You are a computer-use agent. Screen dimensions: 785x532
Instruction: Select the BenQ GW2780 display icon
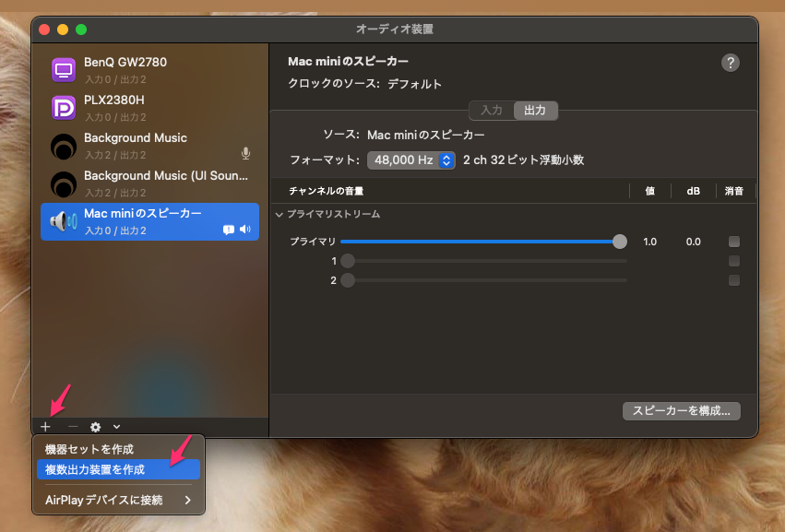[x=64, y=69]
